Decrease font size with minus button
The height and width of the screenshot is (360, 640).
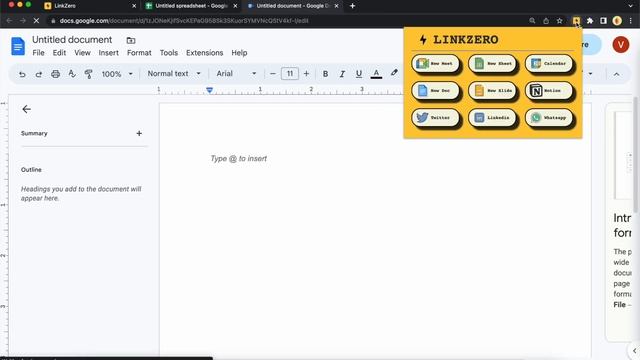click(x=273, y=74)
